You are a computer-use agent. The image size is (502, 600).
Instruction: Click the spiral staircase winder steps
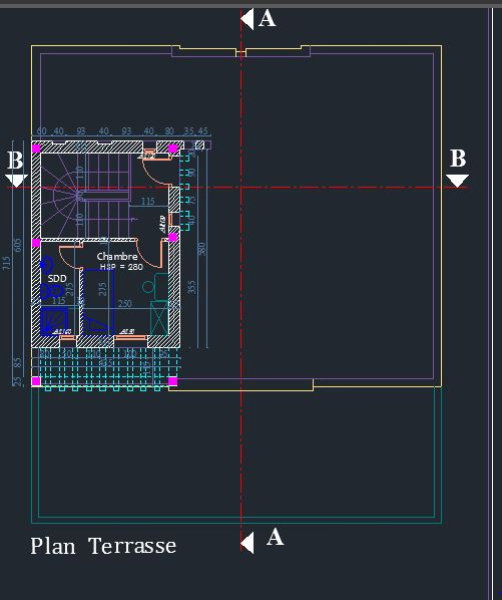(x=60, y=195)
